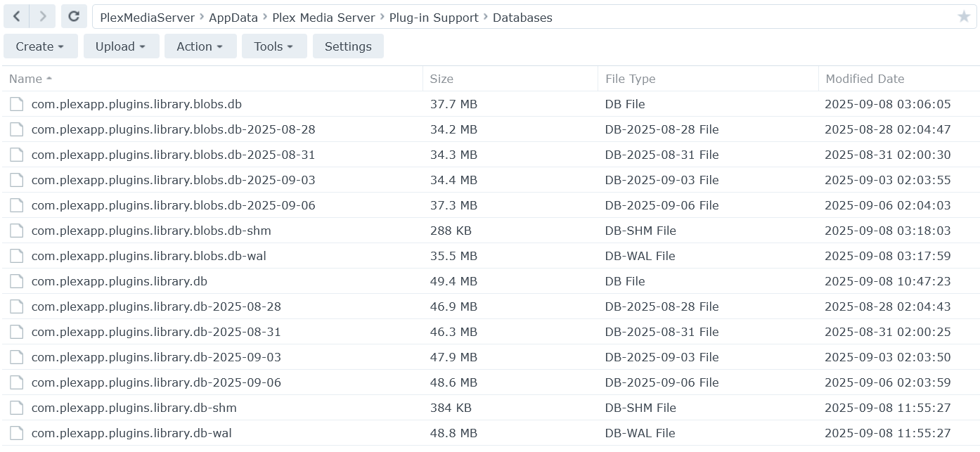Image resolution: width=980 pixels, height=452 pixels.
Task: Open the Settings button
Action: tap(348, 46)
